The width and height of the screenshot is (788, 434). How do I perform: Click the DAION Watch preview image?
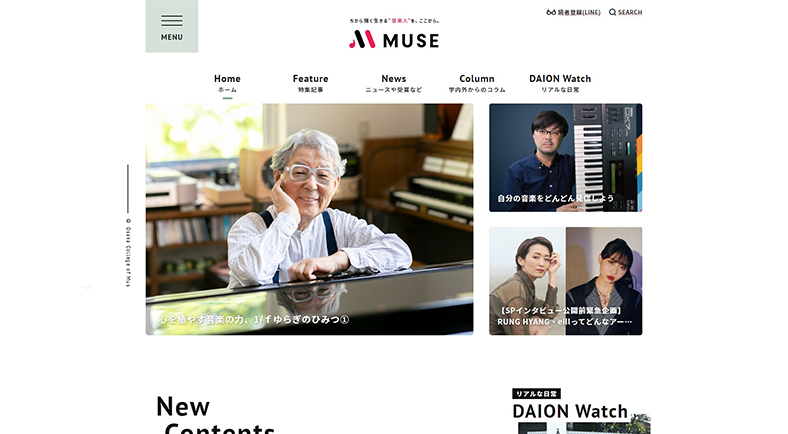click(584, 427)
